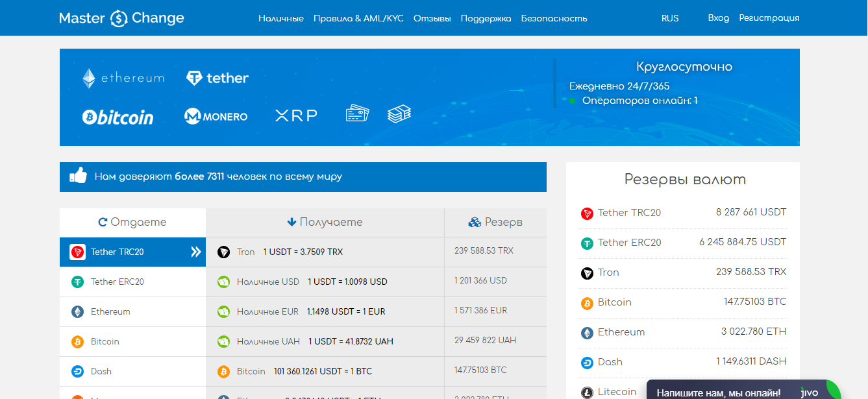Viewport: 868px width, 399px height.
Task: Click the Monero logo in banner
Action: (x=216, y=117)
